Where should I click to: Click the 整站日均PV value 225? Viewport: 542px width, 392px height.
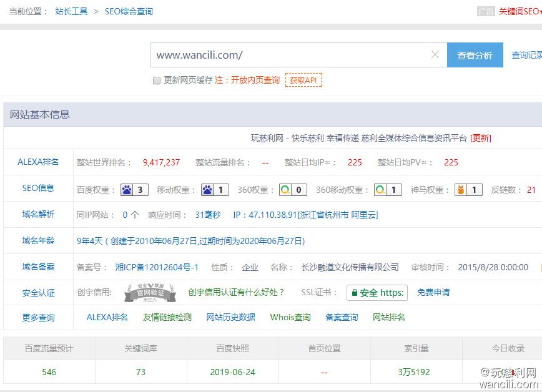[451, 162]
